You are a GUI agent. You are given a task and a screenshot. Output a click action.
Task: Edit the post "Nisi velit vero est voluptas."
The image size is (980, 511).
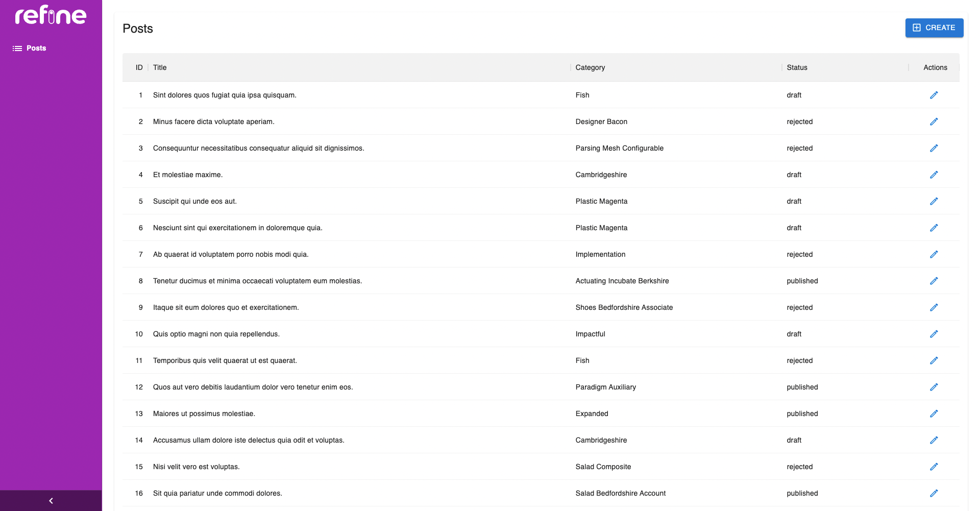[934, 467]
